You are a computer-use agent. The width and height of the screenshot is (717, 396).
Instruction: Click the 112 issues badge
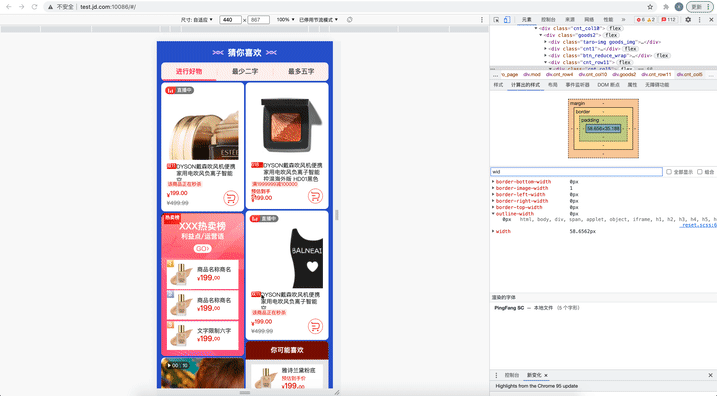click(x=669, y=20)
